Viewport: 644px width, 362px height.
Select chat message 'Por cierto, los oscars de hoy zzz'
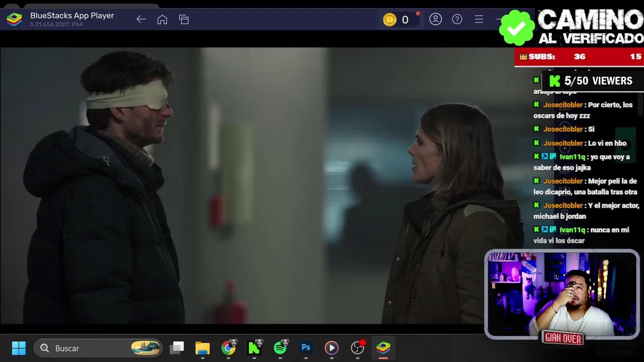(x=583, y=110)
